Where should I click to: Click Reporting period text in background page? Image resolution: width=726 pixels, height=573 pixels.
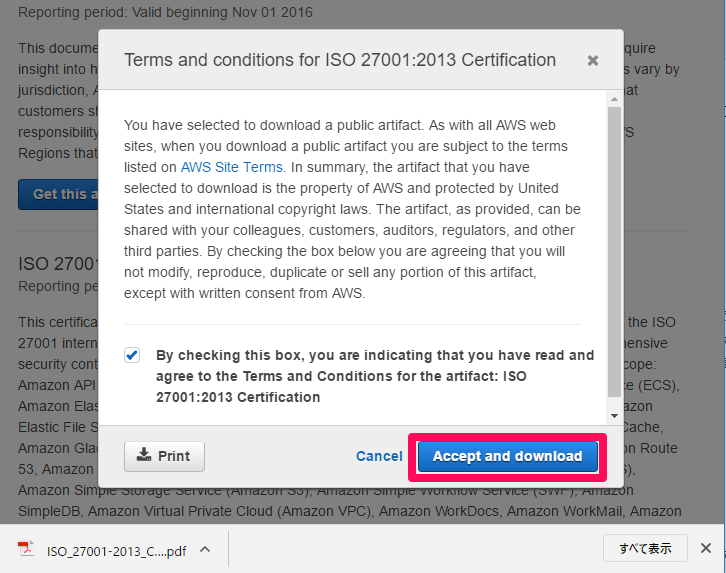(x=165, y=12)
